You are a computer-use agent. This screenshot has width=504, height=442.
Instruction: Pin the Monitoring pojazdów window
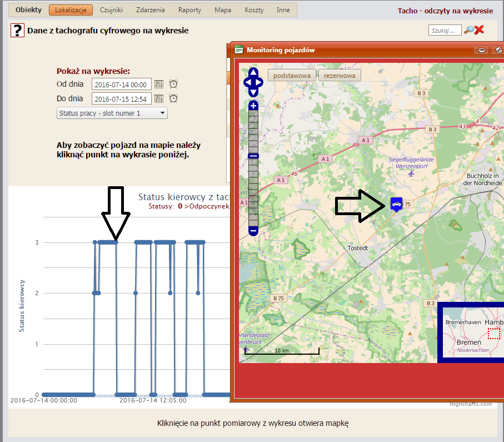tap(481, 50)
